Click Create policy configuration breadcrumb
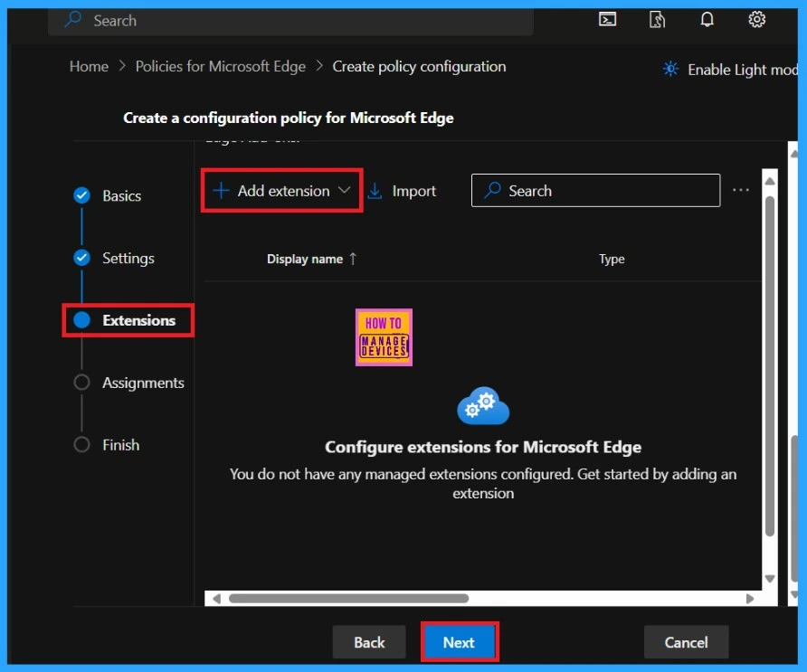The height and width of the screenshot is (672, 807). pyautogui.click(x=419, y=66)
